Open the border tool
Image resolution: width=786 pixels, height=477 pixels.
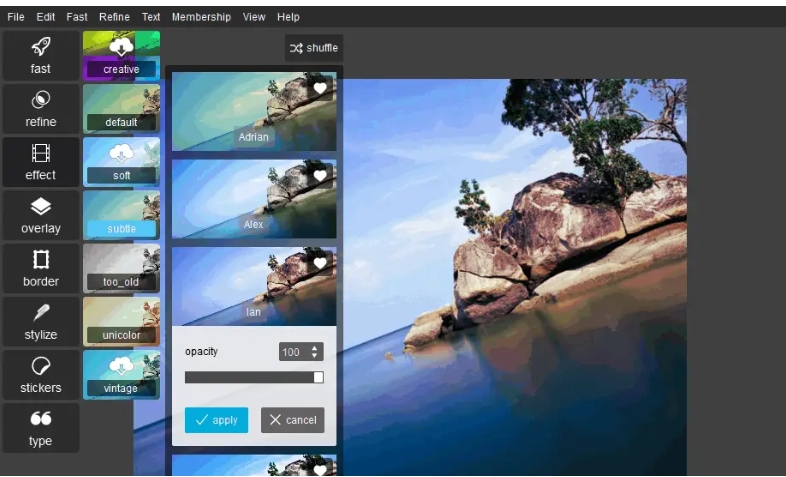[41, 269]
